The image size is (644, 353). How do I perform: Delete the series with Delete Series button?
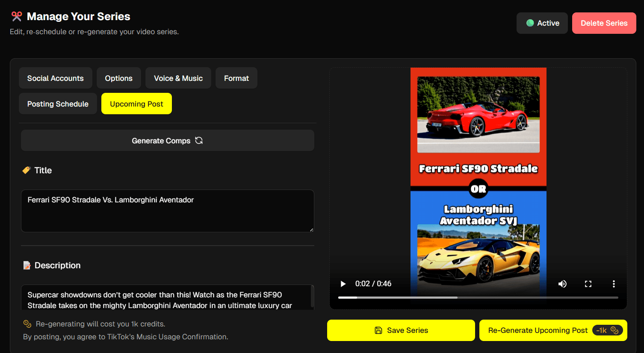click(604, 23)
